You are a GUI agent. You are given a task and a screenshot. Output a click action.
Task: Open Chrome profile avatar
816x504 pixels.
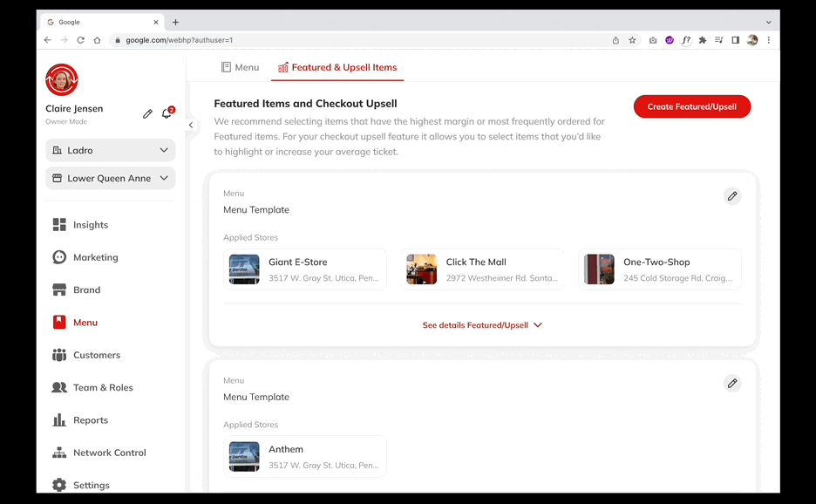pos(752,40)
